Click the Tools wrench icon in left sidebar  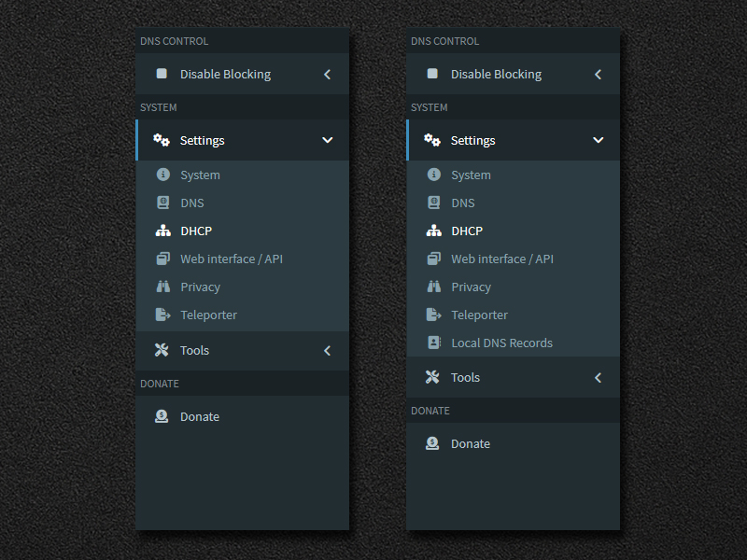[x=162, y=350]
